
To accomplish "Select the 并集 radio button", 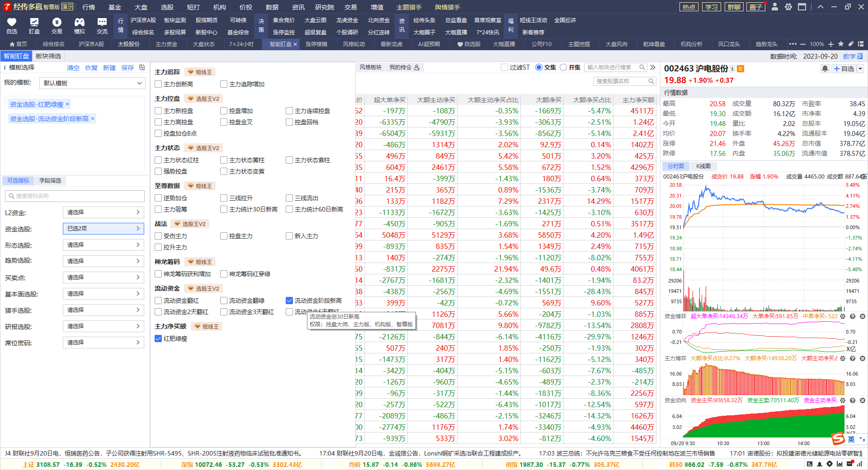I will (563, 67).
